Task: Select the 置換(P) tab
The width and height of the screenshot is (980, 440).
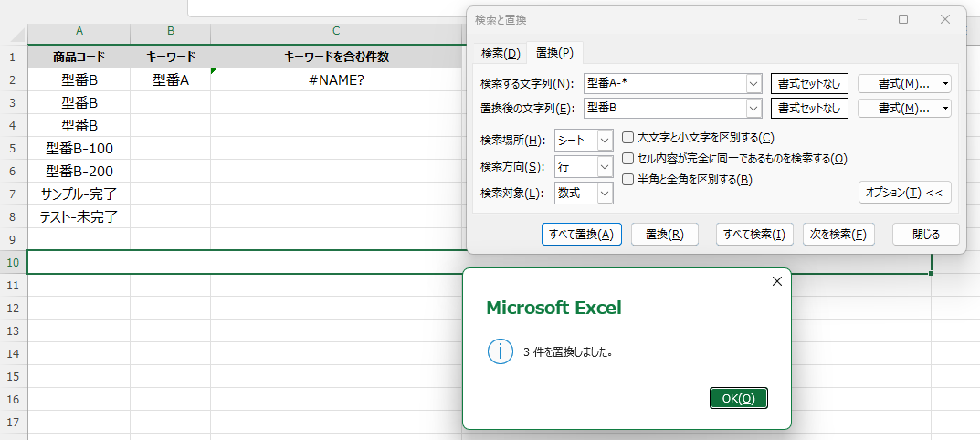Action: (555, 53)
